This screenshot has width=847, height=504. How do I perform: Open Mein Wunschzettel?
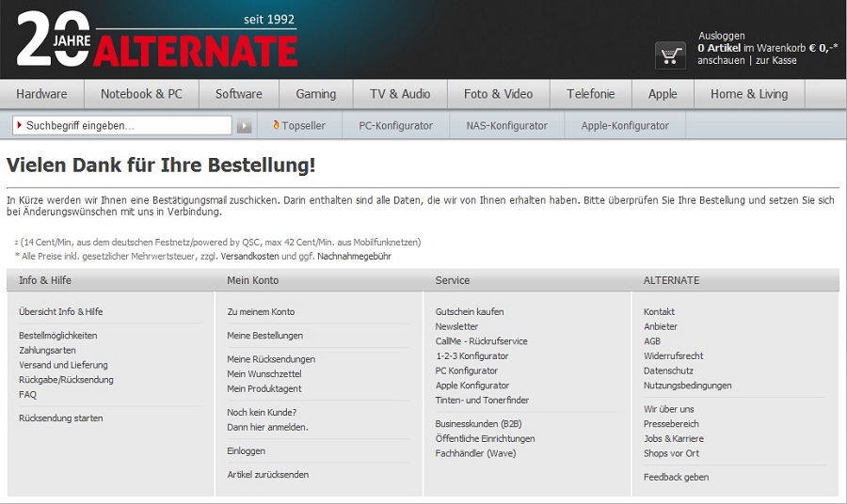tap(264, 374)
